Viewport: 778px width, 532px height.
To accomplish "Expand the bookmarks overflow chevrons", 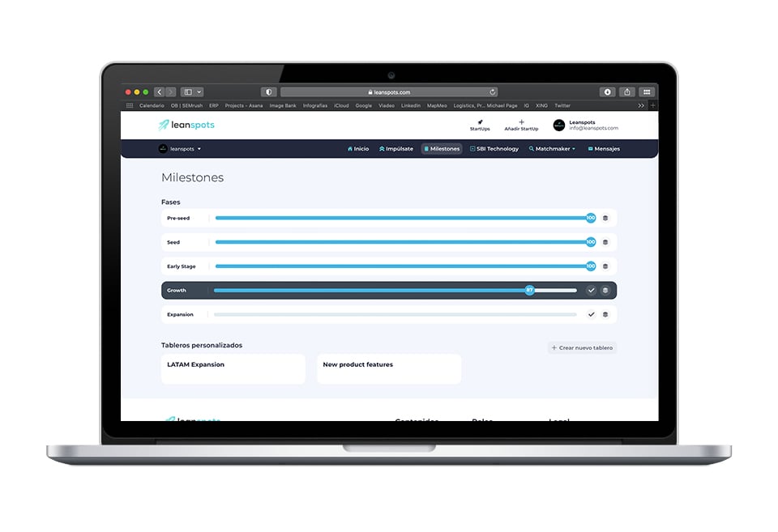I will click(x=641, y=105).
